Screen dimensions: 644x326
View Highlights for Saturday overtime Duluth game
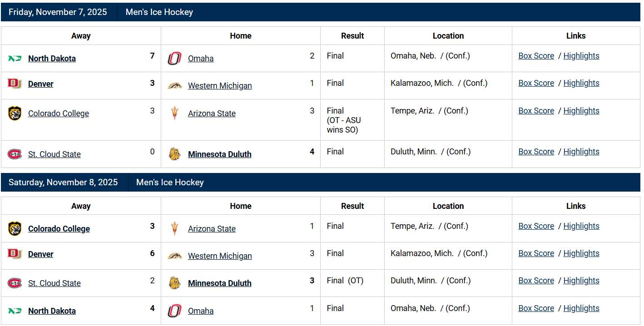point(581,281)
